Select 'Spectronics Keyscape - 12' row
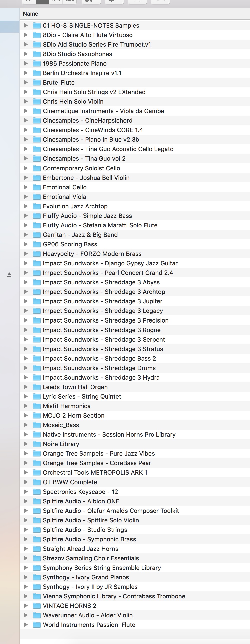 pyautogui.click(x=135, y=492)
